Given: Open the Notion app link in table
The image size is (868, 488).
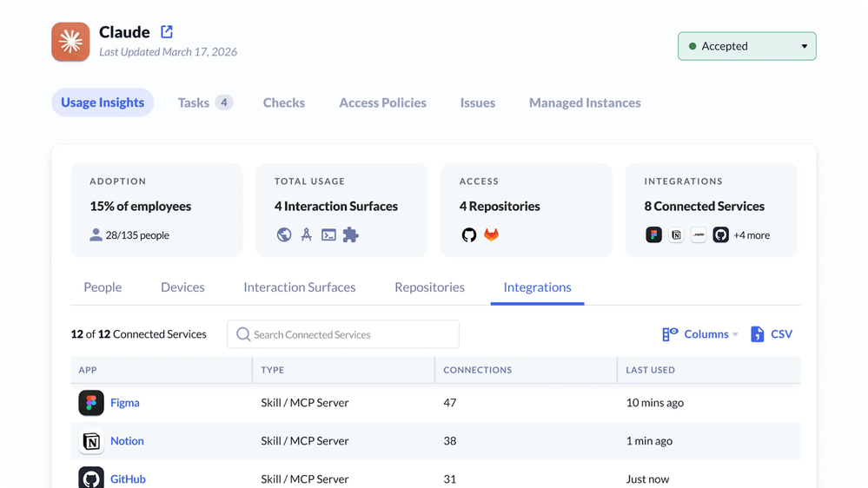Looking at the screenshot, I should coord(127,441).
